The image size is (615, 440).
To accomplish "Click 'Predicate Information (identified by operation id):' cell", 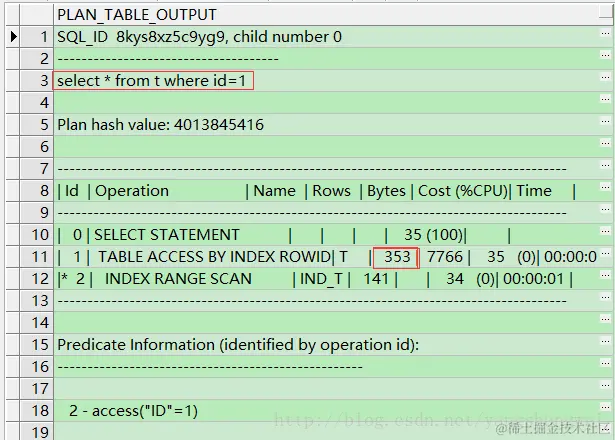I will [x=333, y=345].
